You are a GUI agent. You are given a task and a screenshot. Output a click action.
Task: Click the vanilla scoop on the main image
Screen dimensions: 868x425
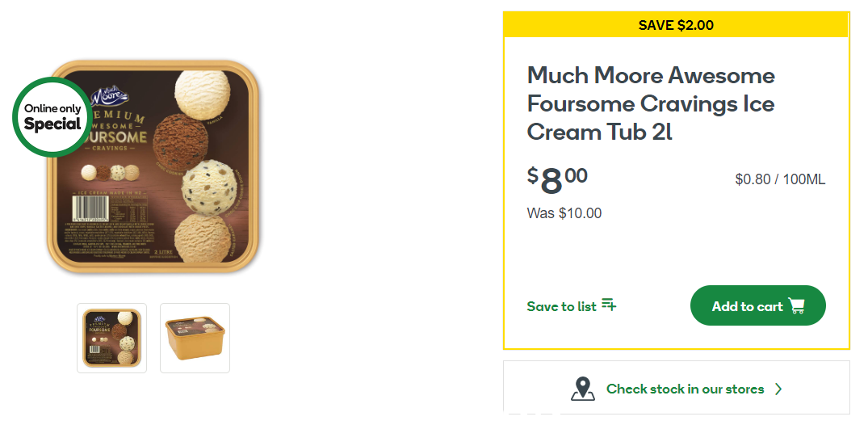pos(202,95)
